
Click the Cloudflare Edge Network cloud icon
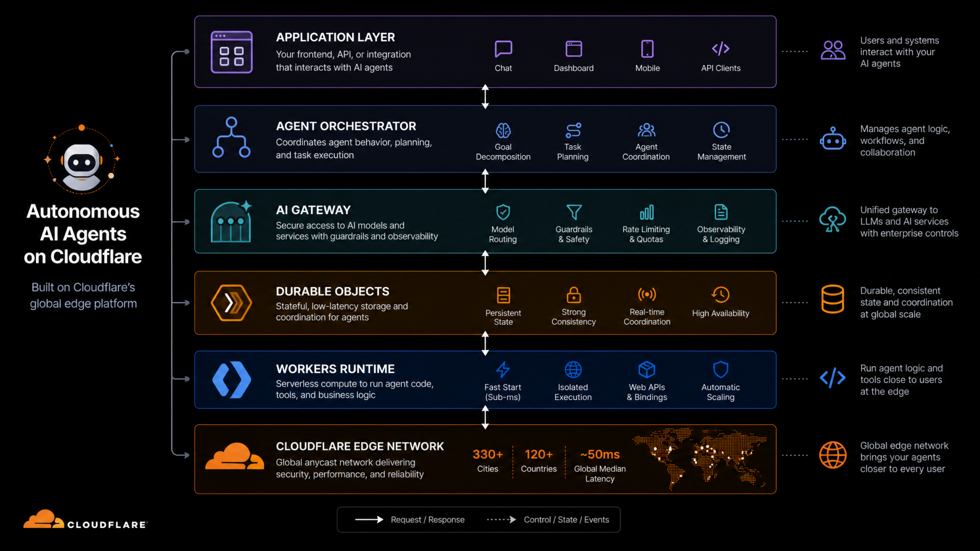click(234, 456)
